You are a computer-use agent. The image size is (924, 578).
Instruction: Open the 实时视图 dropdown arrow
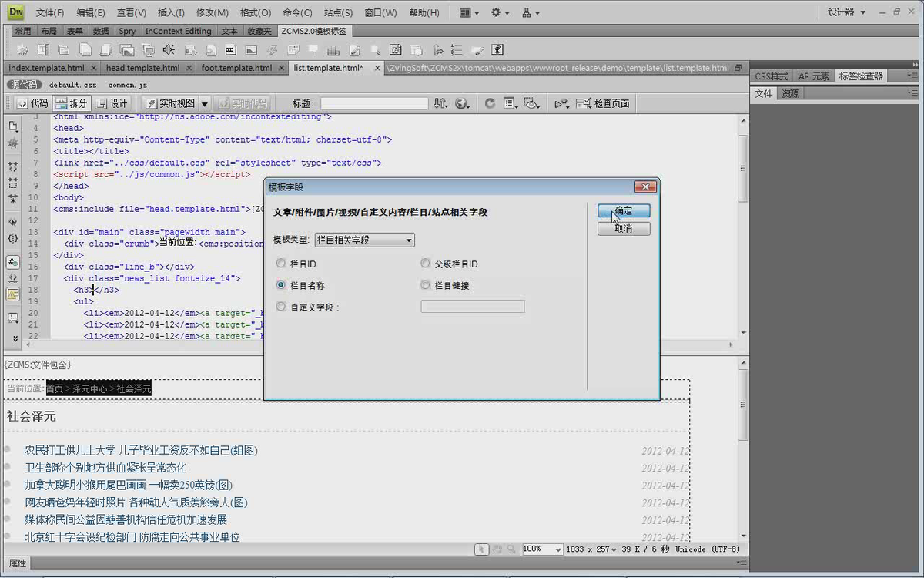204,102
